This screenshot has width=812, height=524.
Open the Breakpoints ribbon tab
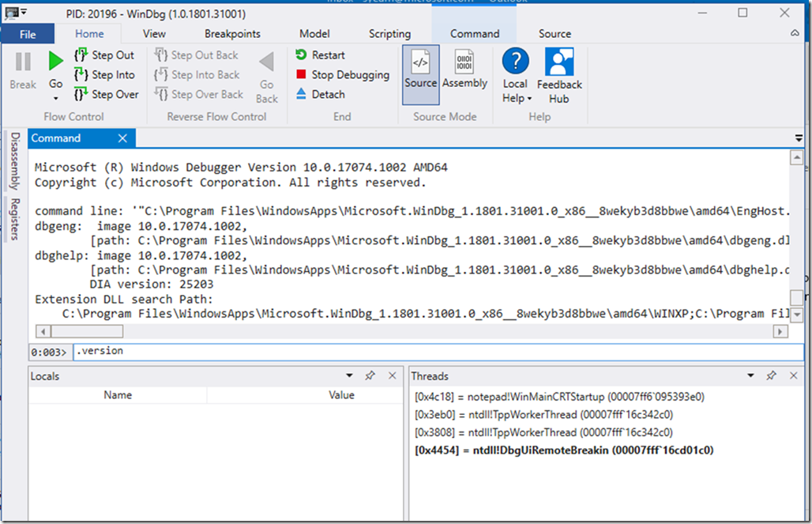[x=232, y=34]
